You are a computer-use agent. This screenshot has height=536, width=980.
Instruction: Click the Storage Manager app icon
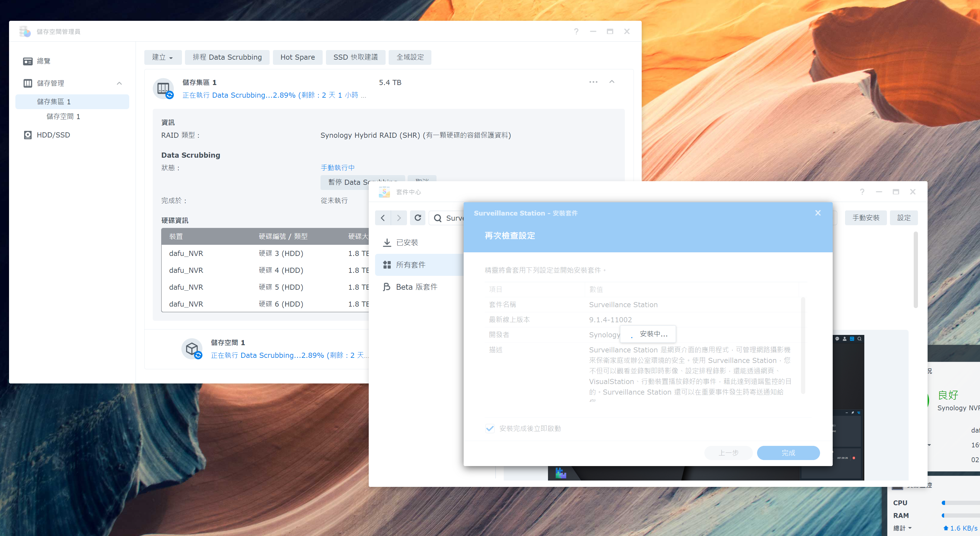click(25, 31)
